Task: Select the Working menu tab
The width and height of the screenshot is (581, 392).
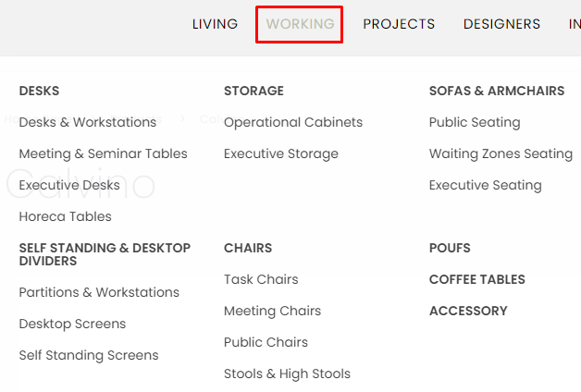Action: (300, 24)
